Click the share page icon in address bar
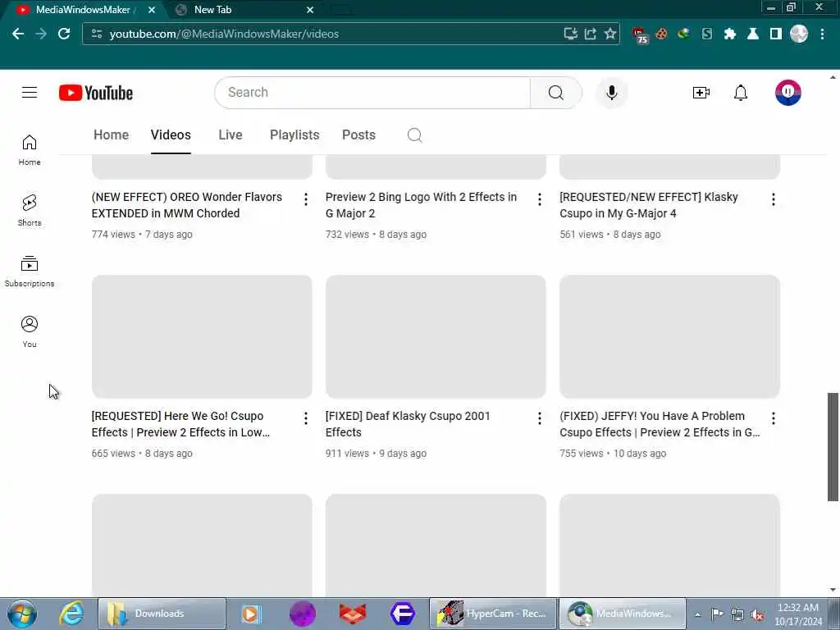The height and width of the screenshot is (630, 840). 590,34
